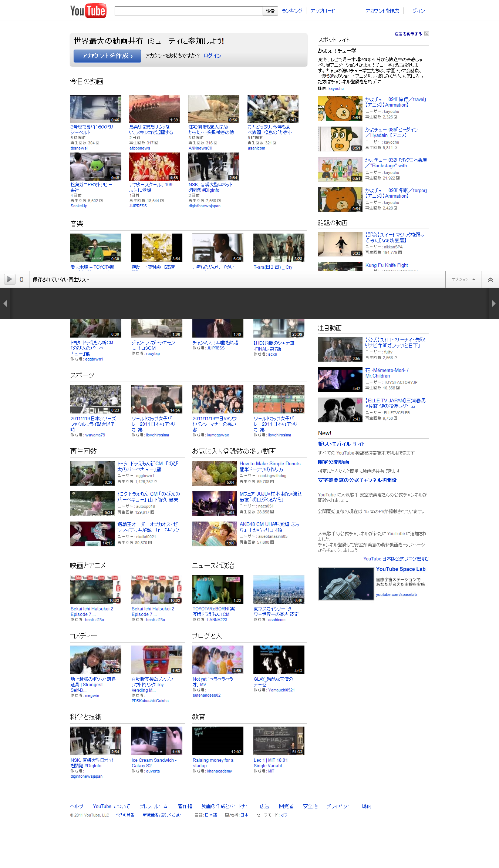
Task: Click the view count icon beside 再生回数 2,325
Action: click(396, 117)
